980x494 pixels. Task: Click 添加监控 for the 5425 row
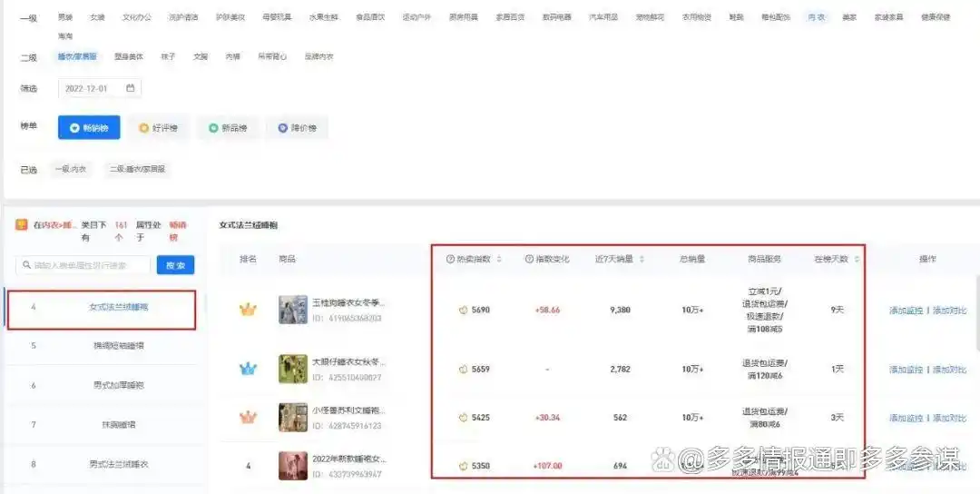(x=906, y=418)
